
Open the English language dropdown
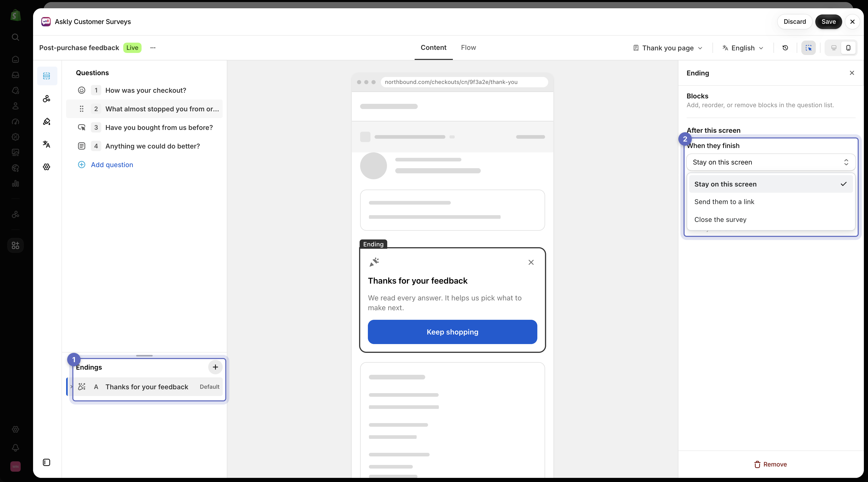point(743,48)
